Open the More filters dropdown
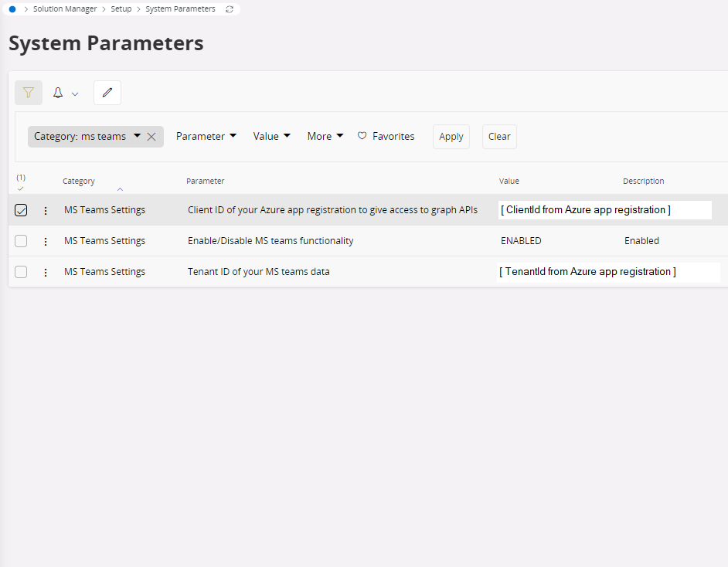 325,136
